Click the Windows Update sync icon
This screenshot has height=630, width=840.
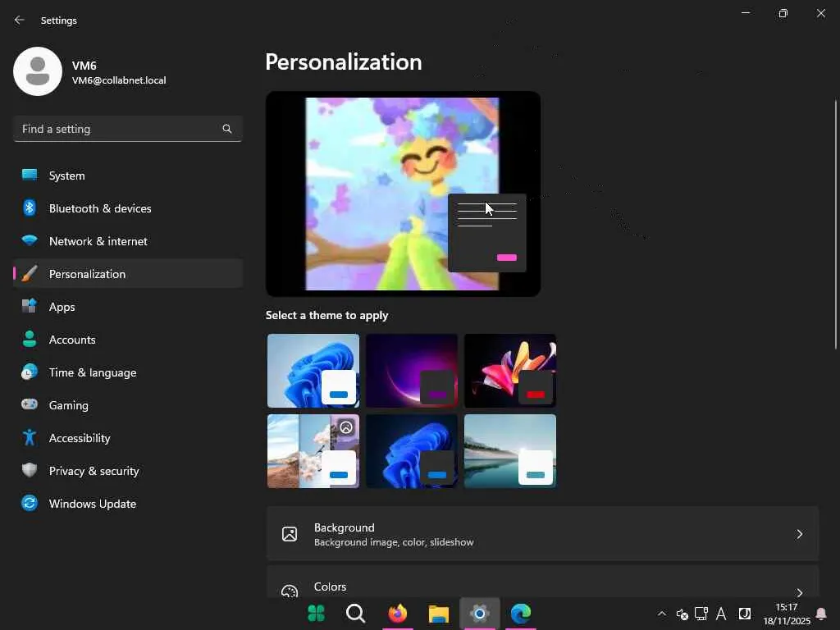pos(30,503)
